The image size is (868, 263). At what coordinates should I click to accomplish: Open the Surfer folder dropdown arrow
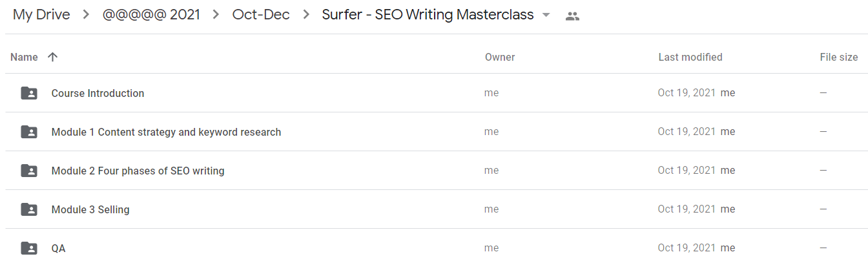point(546,16)
